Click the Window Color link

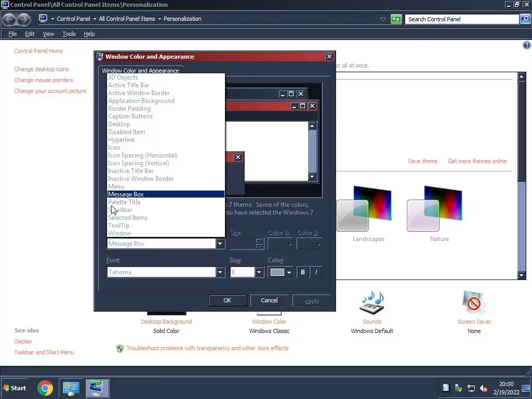click(x=269, y=322)
